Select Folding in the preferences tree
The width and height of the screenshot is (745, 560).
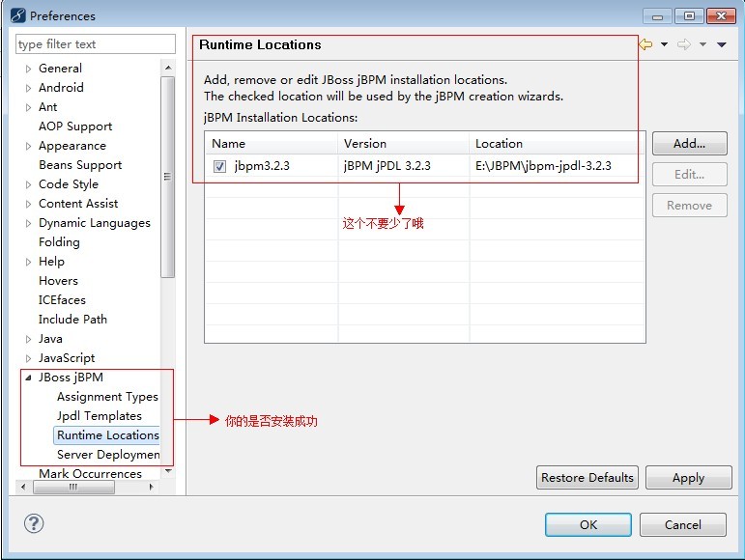(x=59, y=242)
